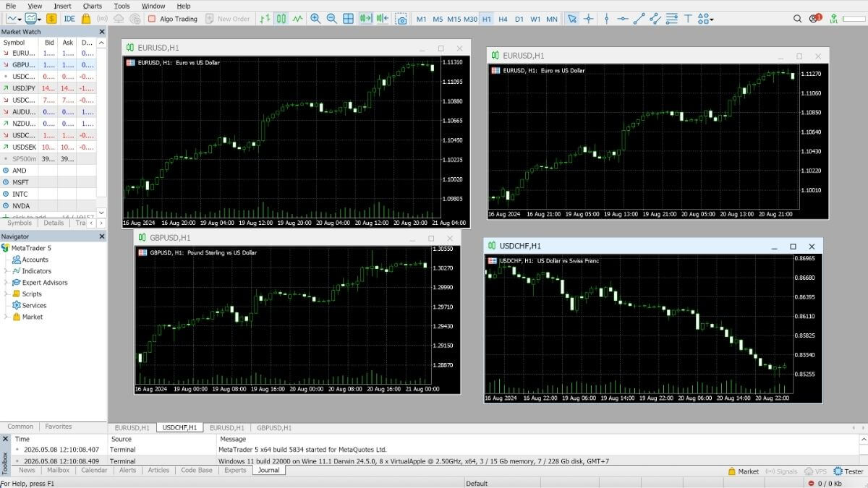Open the Charts menu
The height and width of the screenshot is (488, 868).
click(x=93, y=6)
